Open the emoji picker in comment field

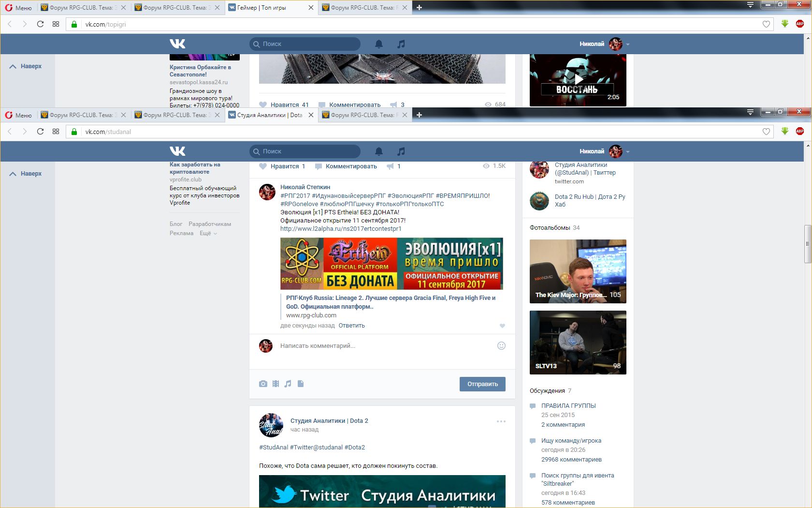coord(501,345)
